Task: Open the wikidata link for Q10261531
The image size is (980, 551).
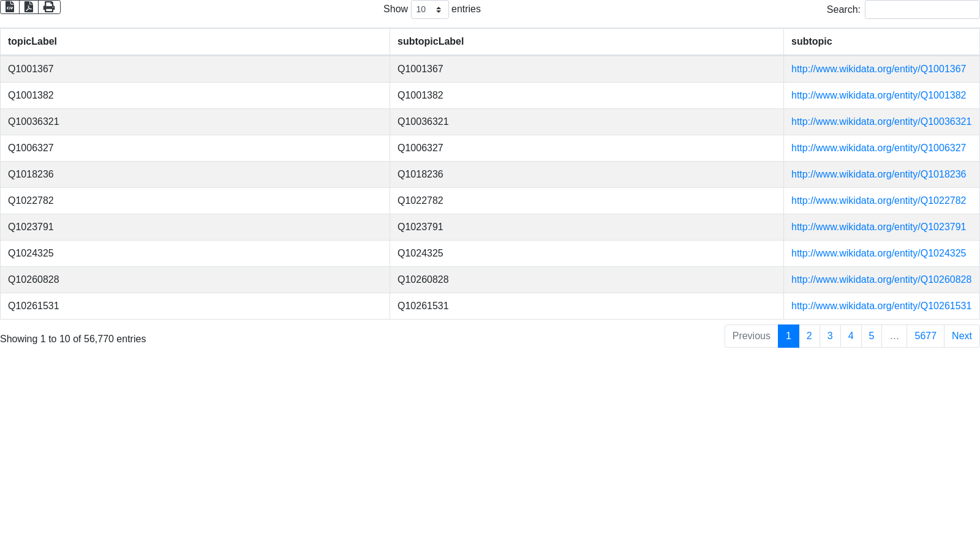Action: (x=881, y=306)
